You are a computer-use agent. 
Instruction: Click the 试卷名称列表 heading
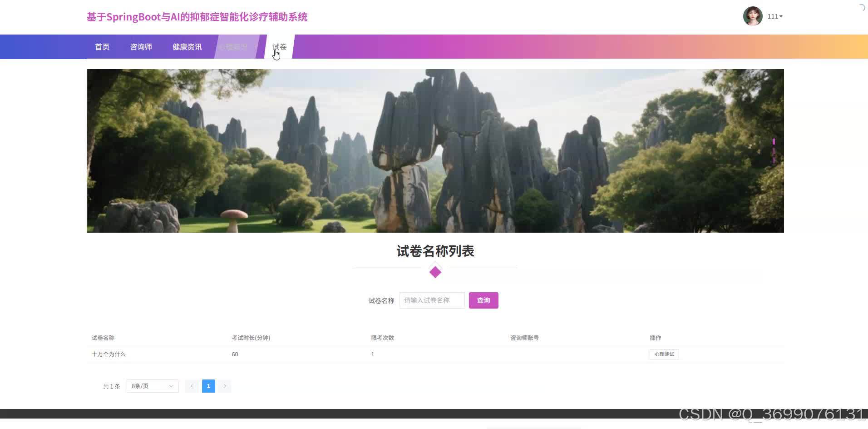coord(435,251)
